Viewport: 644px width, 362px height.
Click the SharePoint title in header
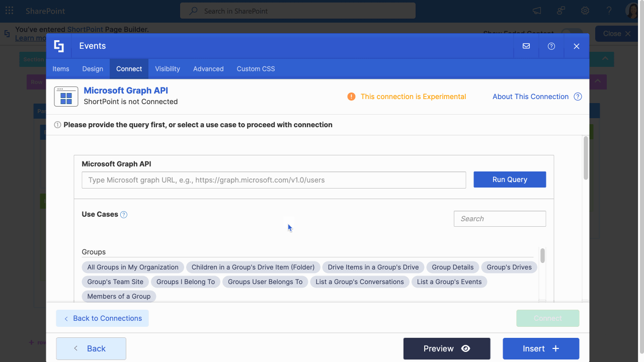tap(45, 11)
